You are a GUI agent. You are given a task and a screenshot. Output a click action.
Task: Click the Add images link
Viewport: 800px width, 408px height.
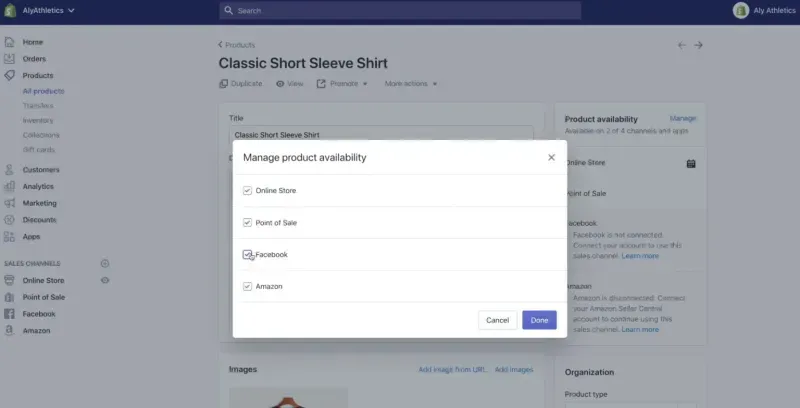(x=514, y=370)
